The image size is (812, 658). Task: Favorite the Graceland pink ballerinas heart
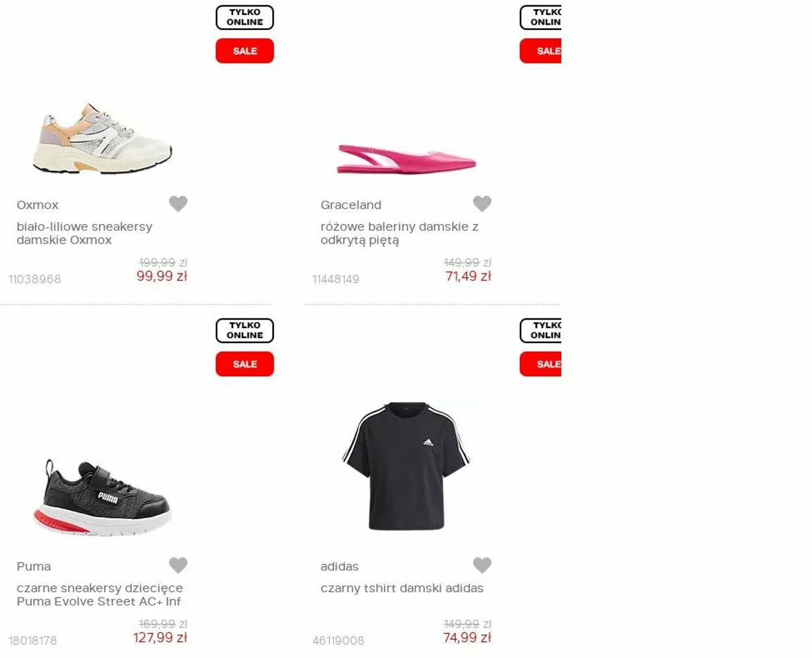point(482,204)
